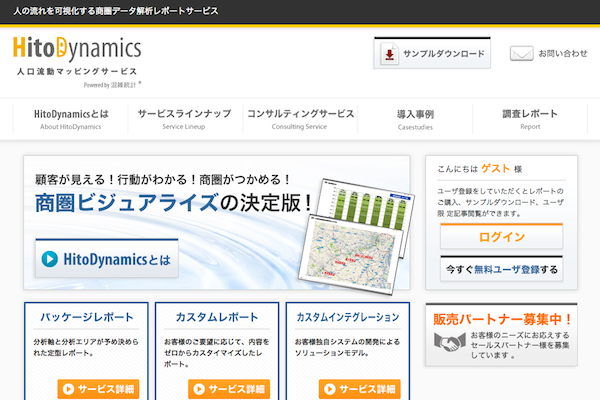Click the blue HitoDynamicsとは banner button
The height and width of the screenshot is (400, 600).
click(107, 258)
